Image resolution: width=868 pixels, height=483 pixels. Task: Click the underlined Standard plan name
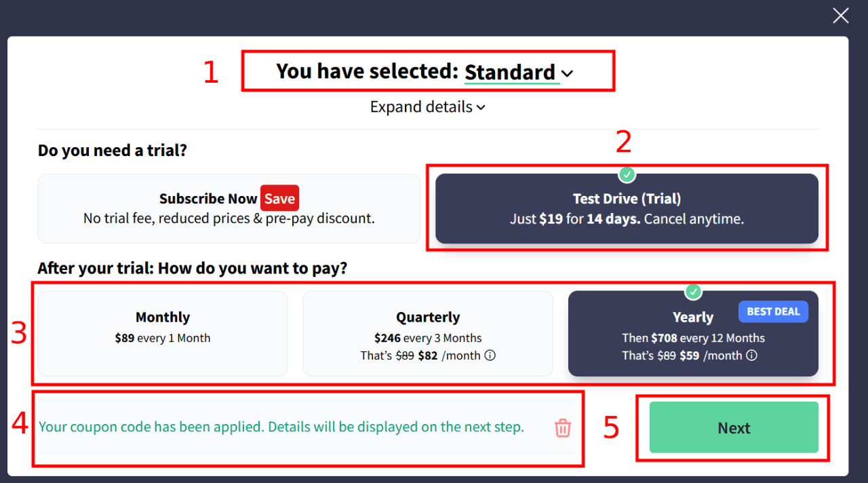(511, 71)
